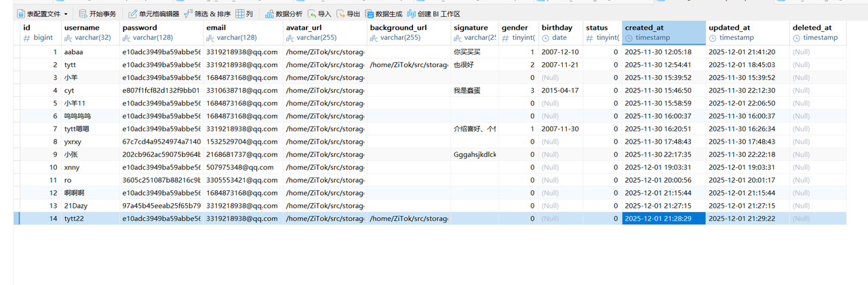Click username cell 'aabaa'
Viewport: 868px width, 285px height.
[x=90, y=52]
